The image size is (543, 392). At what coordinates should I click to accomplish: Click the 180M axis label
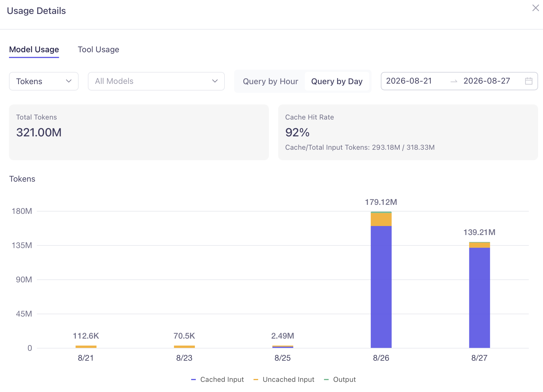[22, 211]
